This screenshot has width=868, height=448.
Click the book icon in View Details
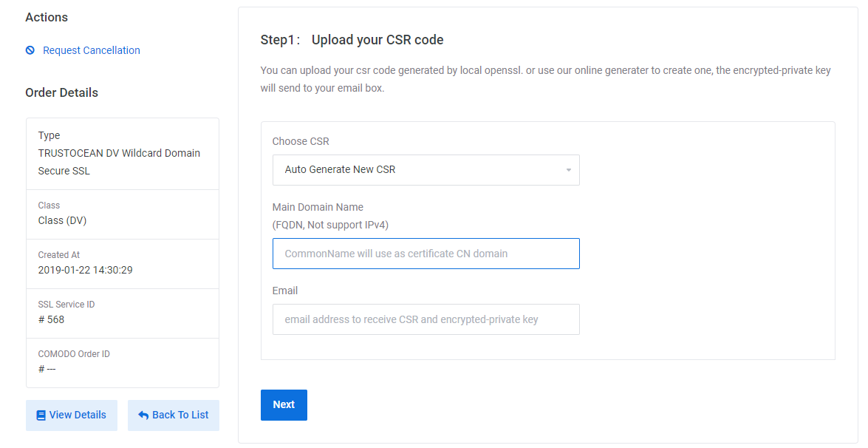point(41,415)
